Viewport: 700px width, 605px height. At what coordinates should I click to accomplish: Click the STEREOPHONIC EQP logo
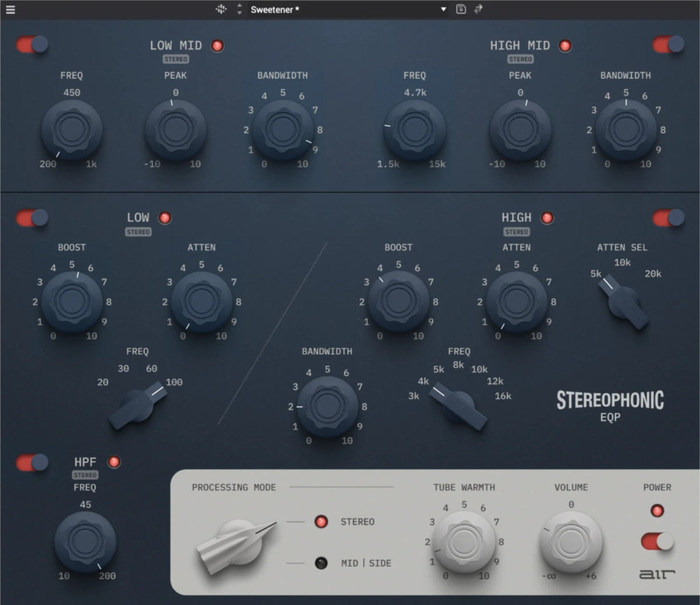tap(610, 406)
